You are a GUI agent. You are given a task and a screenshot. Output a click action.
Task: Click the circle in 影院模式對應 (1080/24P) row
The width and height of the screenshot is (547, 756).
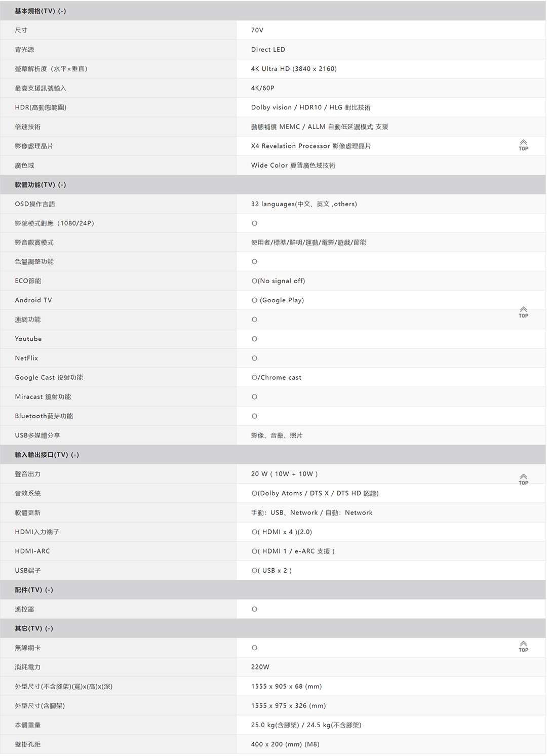pyautogui.click(x=254, y=223)
